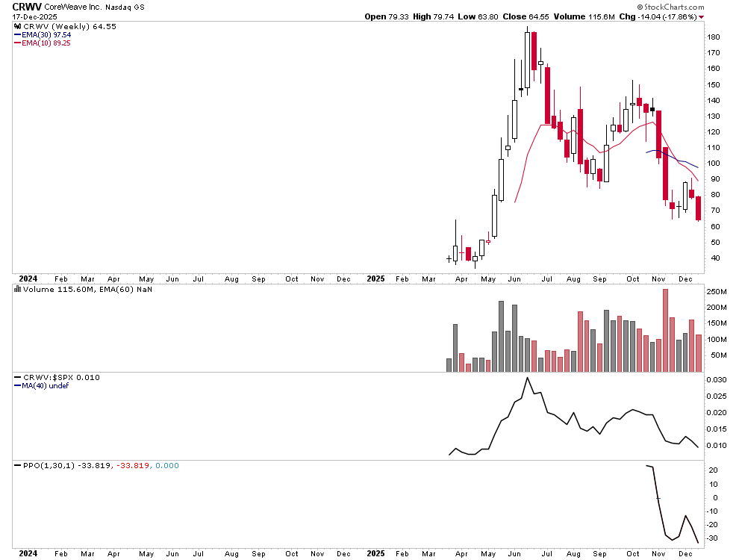Image resolution: width=739 pixels, height=560 pixels.
Task: Click the 0.030 relative strength axis label
Action: click(x=717, y=380)
